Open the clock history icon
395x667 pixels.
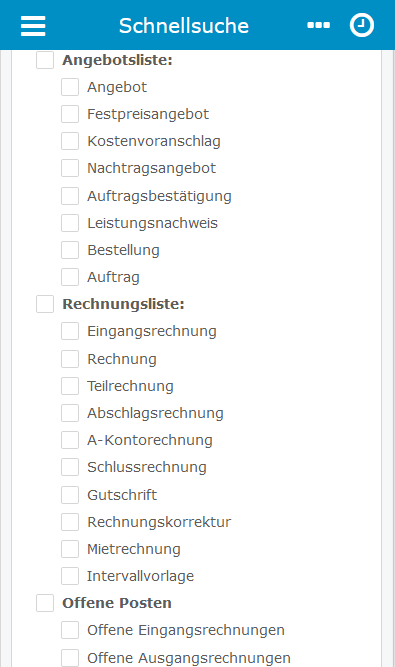pyautogui.click(x=362, y=25)
